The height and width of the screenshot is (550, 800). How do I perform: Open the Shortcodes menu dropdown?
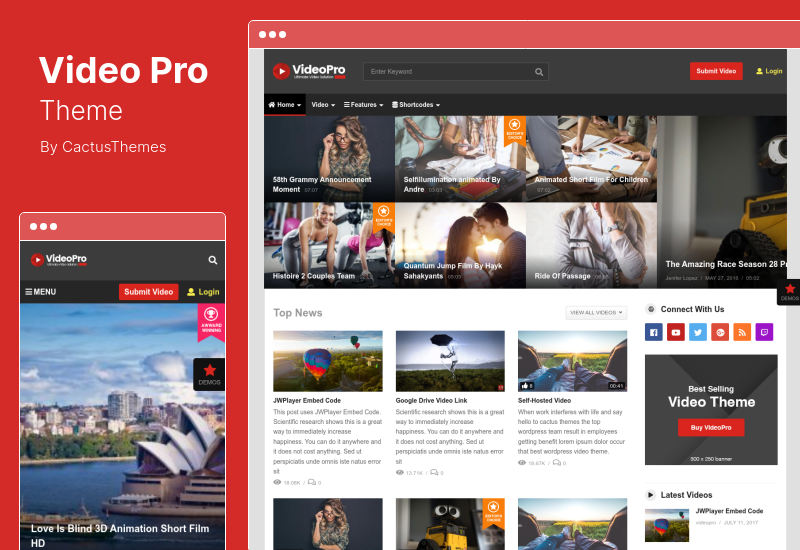pyautogui.click(x=416, y=105)
